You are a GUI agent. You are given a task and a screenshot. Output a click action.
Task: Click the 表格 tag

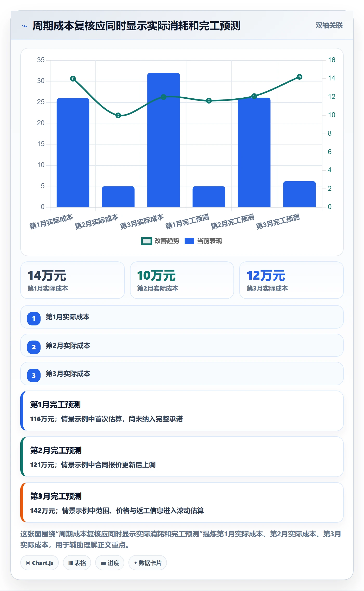(77, 563)
